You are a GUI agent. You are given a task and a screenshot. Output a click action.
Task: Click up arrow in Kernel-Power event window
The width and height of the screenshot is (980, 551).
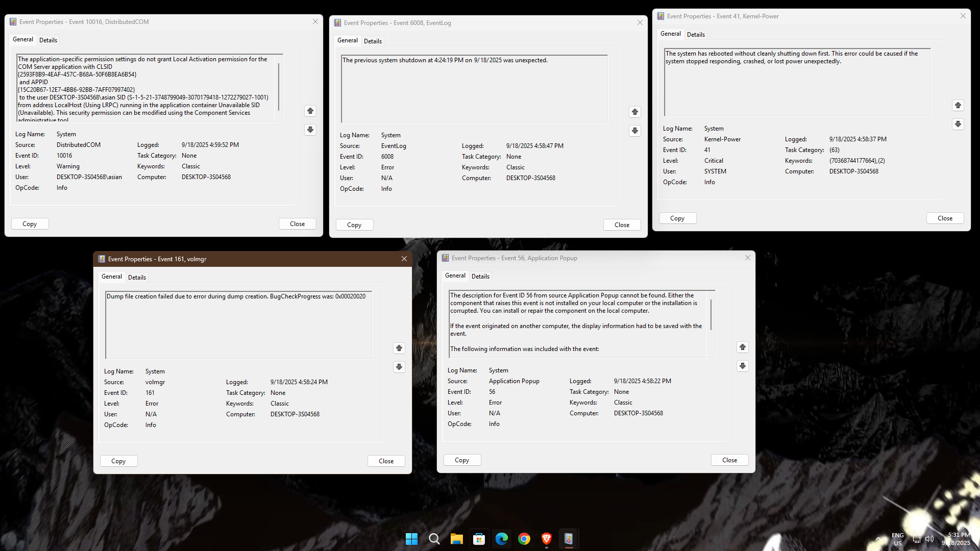pos(958,106)
